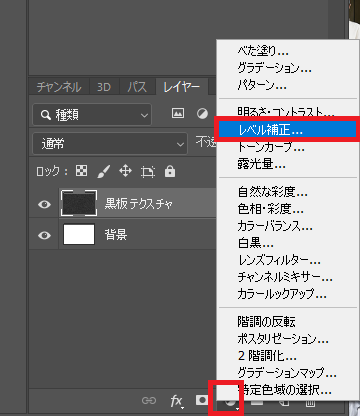Switch to the チャンネル tab

pyautogui.click(x=59, y=87)
